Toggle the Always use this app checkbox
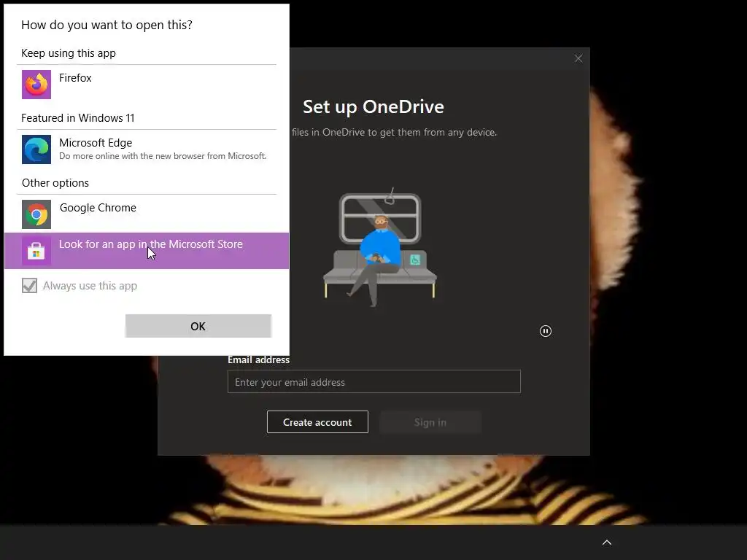This screenshot has width=747, height=560. click(29, 286)
